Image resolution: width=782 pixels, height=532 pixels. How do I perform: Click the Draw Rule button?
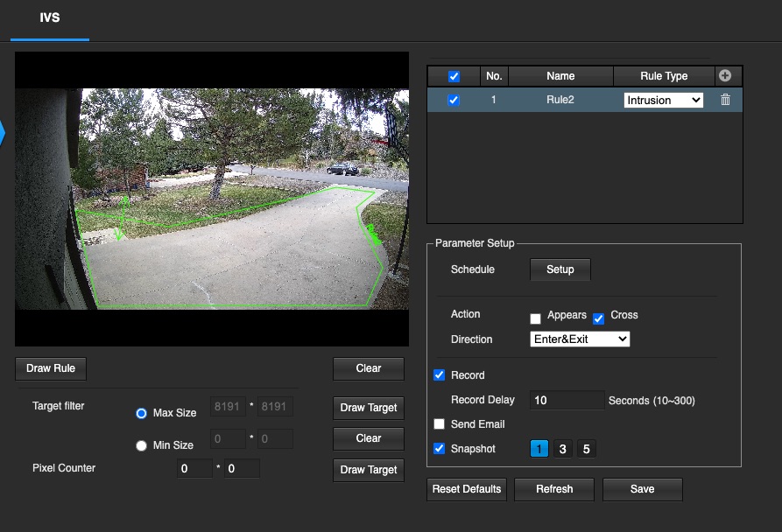click(x=51, y=368)
